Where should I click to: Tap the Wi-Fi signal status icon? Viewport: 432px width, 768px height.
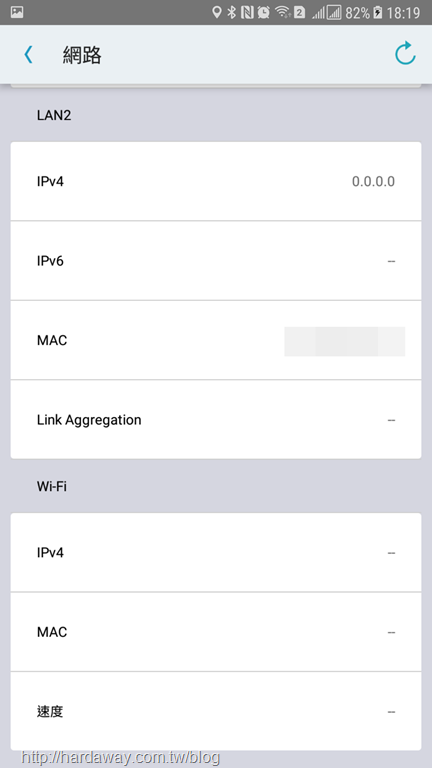[282, 12]
